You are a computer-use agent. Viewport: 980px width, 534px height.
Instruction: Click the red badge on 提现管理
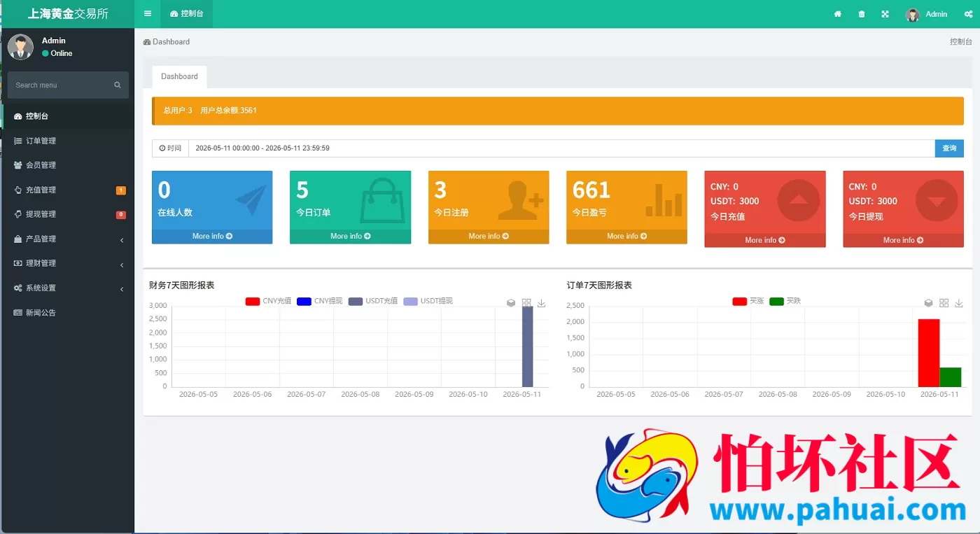coord(121,215)
